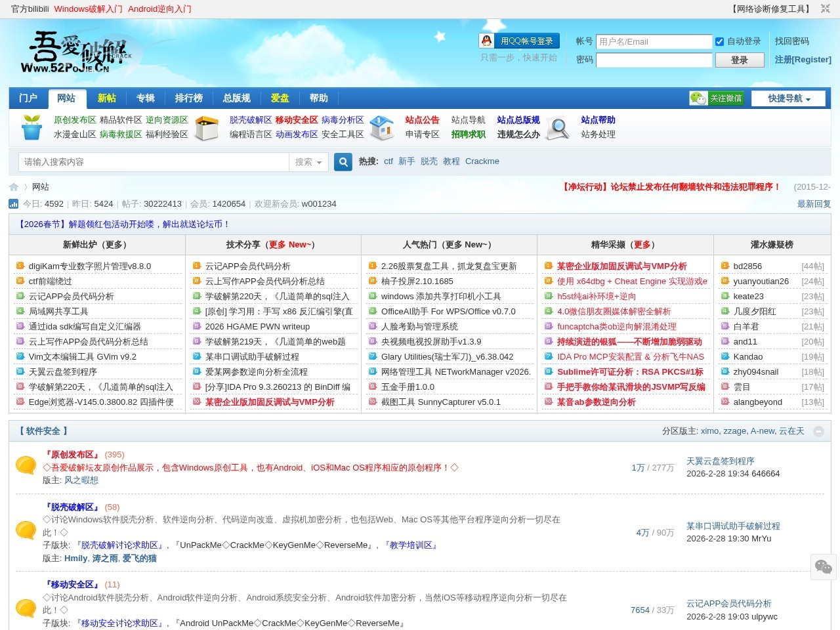Open QQ account login via the QQ icon
The image size is (840, 630).
tap(486, 41)
